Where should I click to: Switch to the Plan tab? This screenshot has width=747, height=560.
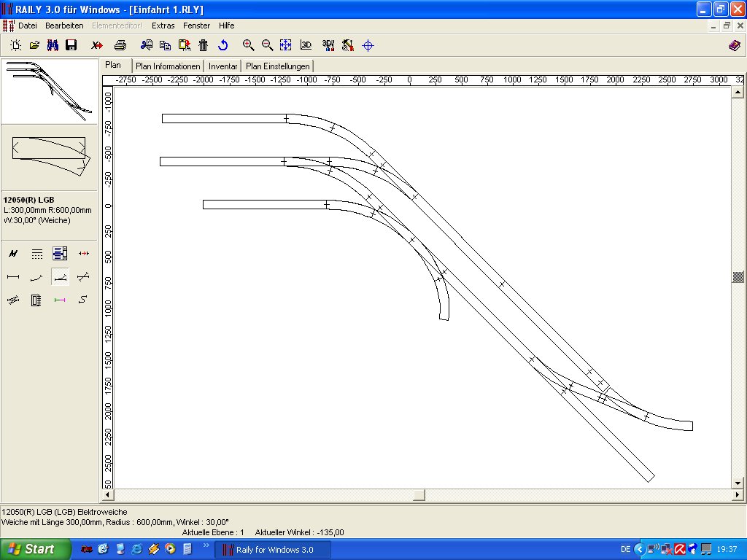point(113,65)
